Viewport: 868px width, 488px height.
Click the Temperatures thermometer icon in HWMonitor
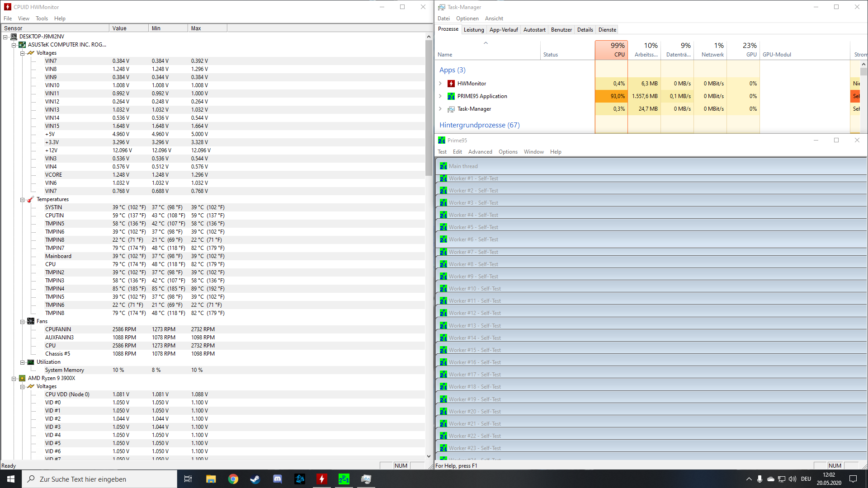[x=30, y=199]
